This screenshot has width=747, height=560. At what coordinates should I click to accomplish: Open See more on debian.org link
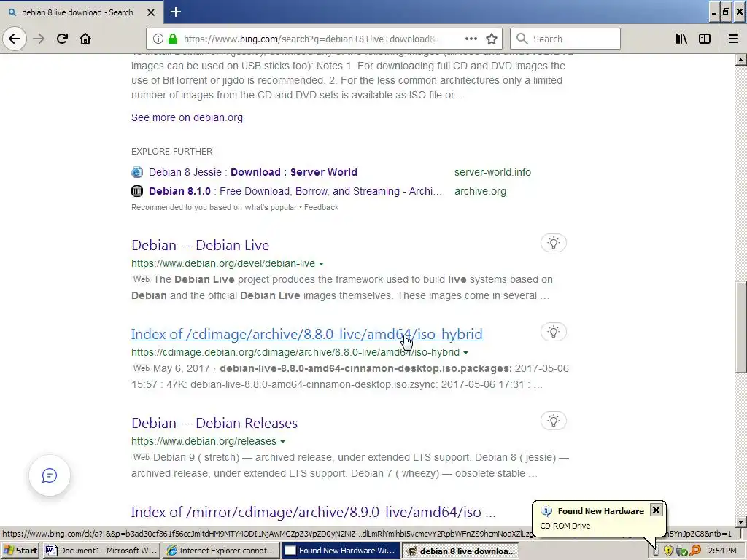pos(187,117)
